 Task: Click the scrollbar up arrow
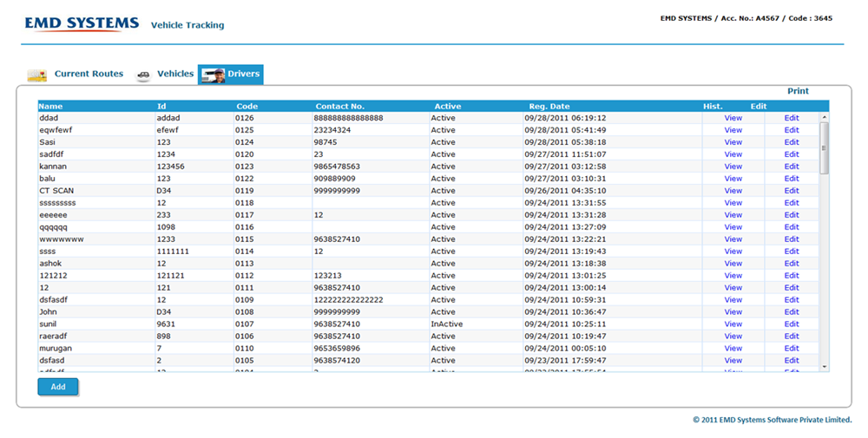[x=824, y=117]
